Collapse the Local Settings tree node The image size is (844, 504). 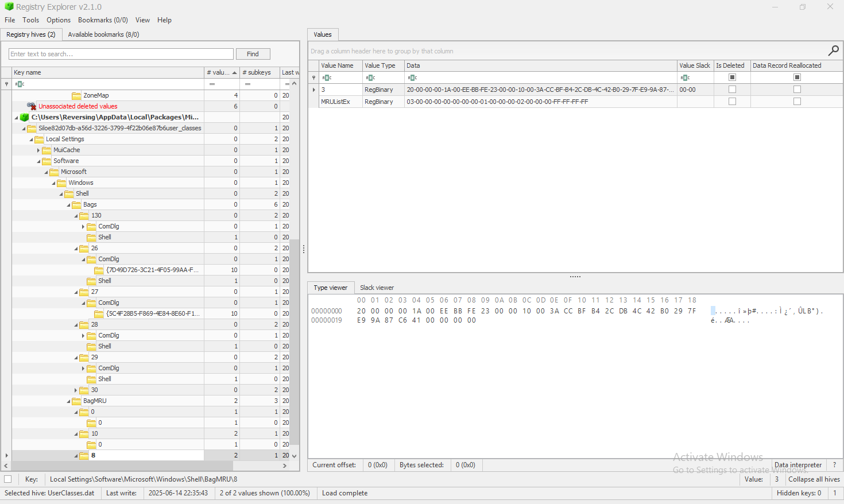coord(31,139)
